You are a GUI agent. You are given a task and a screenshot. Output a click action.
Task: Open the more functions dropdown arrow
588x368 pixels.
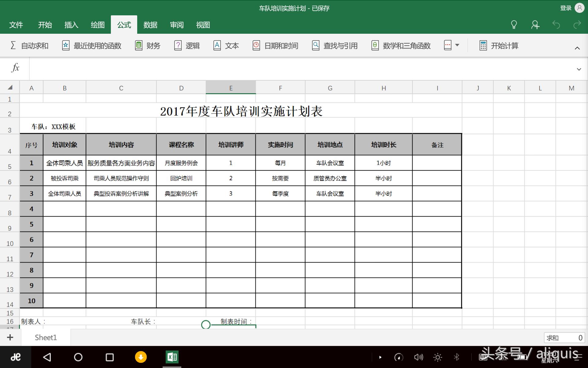[x=457, y=45]
